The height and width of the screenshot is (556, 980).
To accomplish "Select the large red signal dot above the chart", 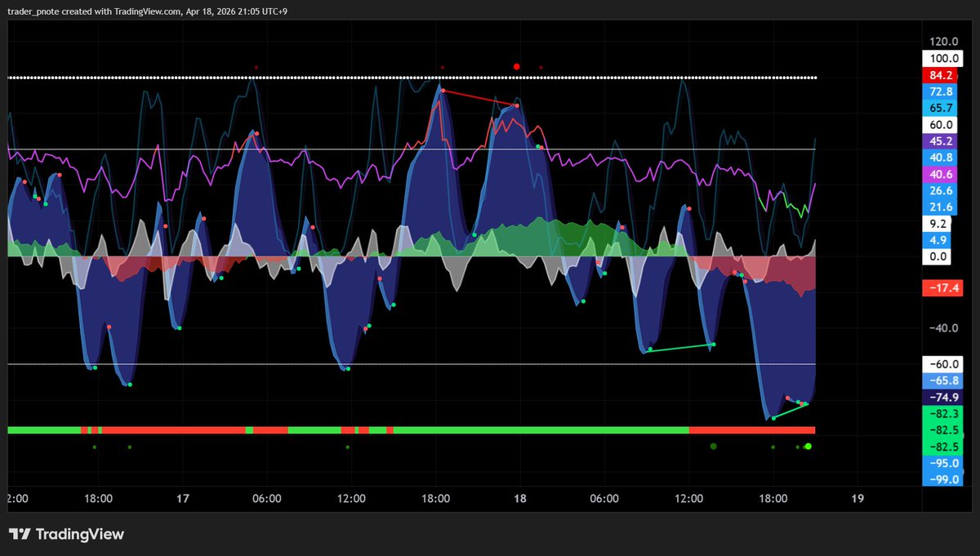I will 516,64.
